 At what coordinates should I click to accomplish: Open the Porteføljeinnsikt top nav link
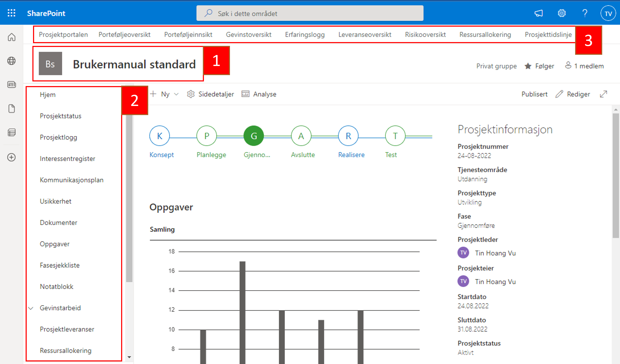point(188,35)
